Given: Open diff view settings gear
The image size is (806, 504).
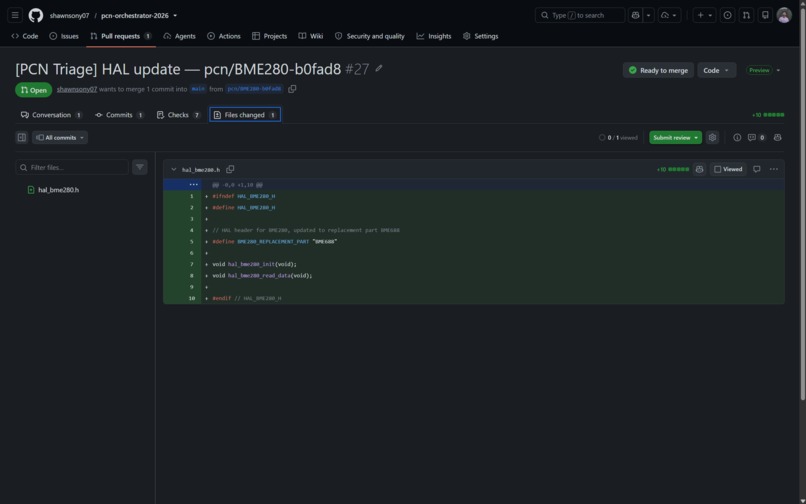Looking at the screenshot, I should point(712,138).
